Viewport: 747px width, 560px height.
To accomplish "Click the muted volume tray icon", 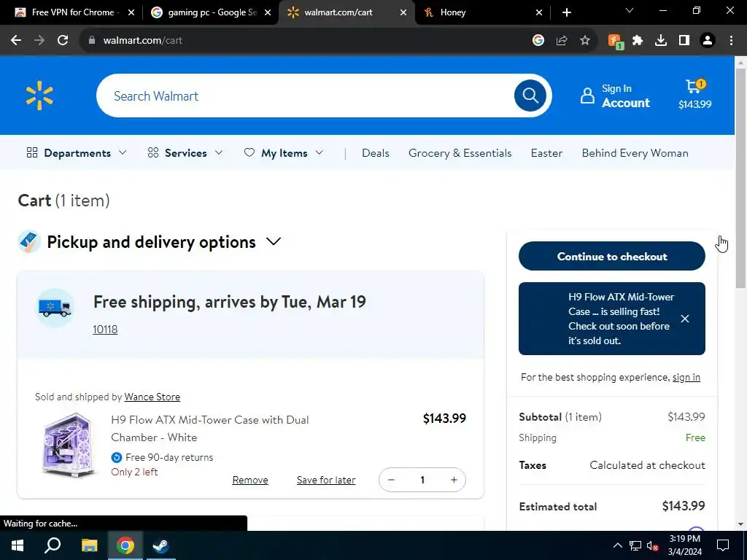I will pos(652,545).
